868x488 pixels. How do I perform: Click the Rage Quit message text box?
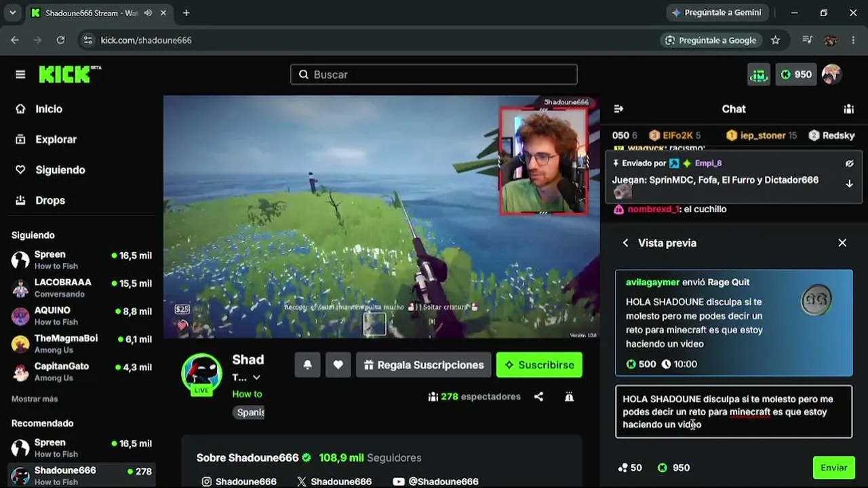[x=734, y=411]
